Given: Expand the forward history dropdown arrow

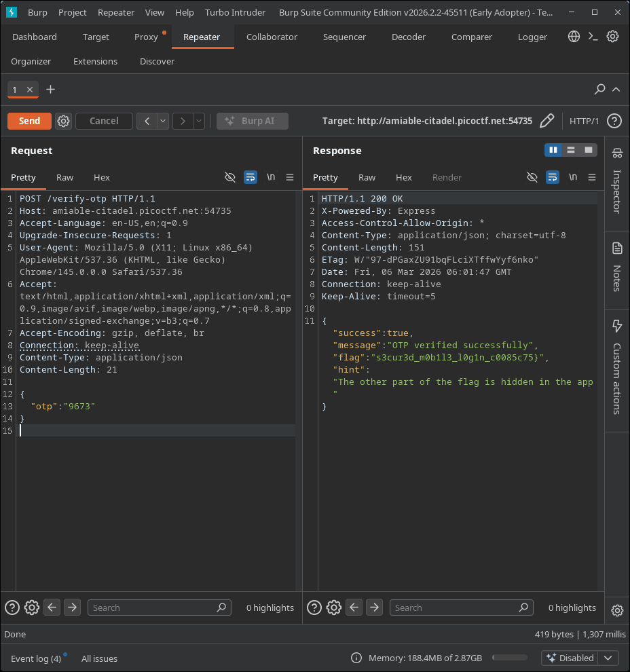Looking at the screenshot, I should (199, 121).
